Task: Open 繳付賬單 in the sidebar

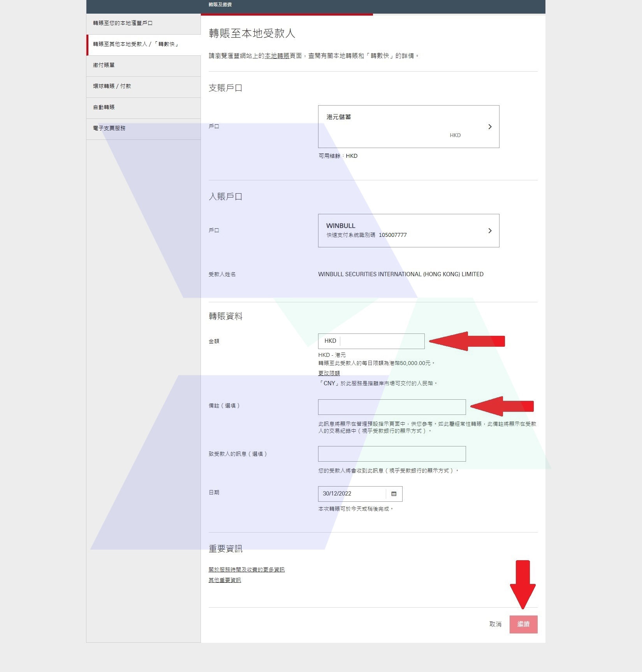Action: coord(143,65)
